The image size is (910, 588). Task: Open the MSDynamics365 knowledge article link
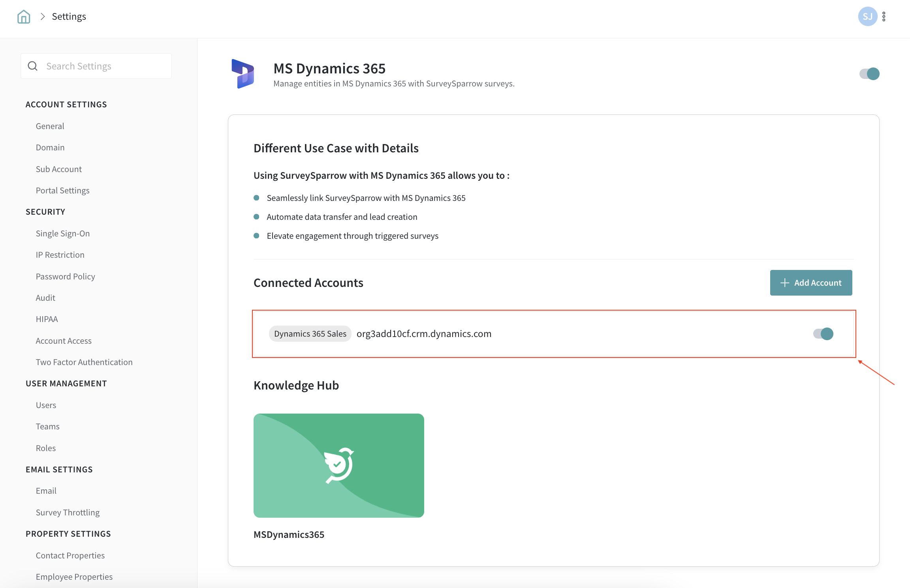tap(289, 534)
